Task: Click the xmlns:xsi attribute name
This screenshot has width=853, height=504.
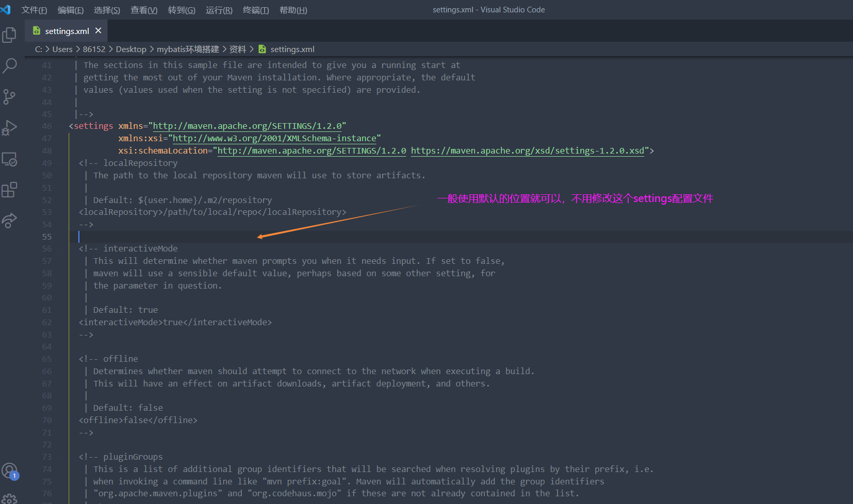Action: [x=141, y=138]
